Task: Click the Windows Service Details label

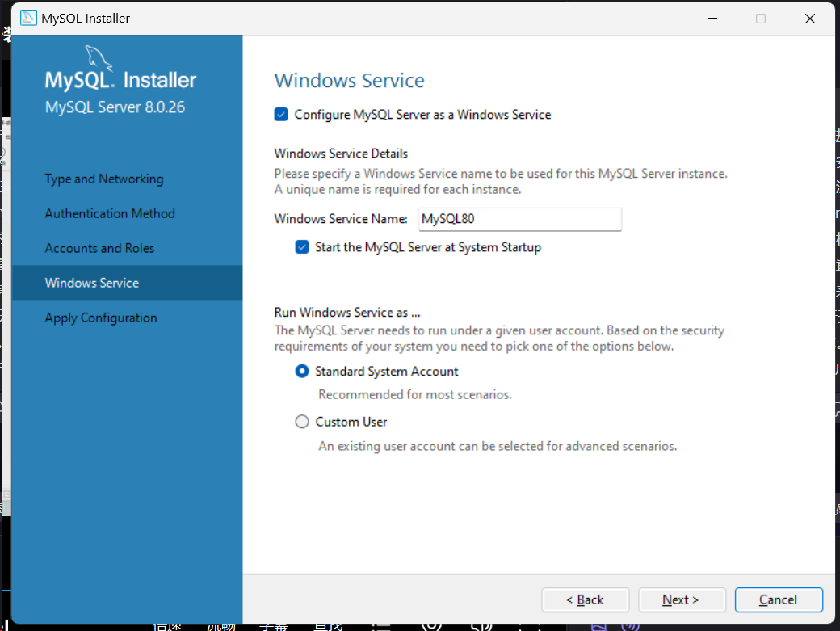Action: [341, 154]
